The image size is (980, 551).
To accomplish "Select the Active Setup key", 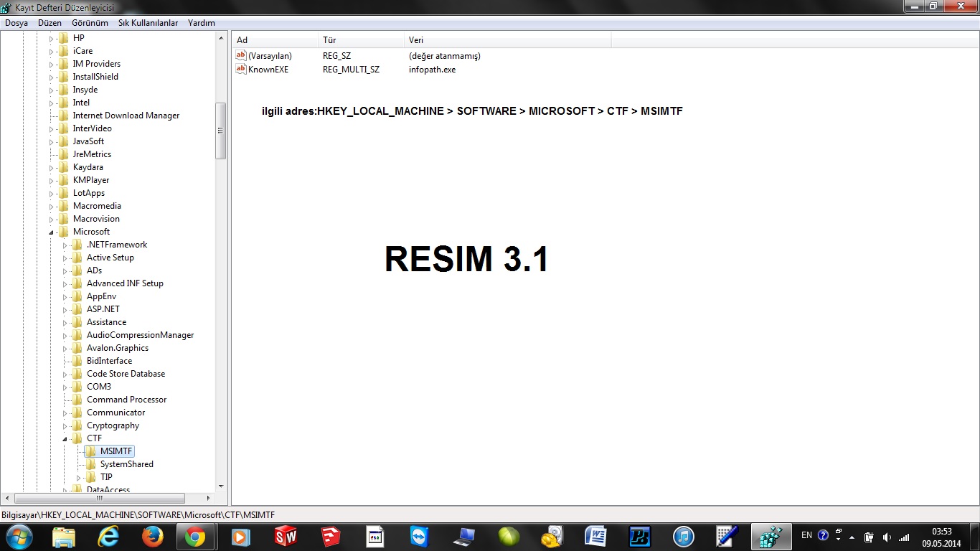I will point(110,258).
